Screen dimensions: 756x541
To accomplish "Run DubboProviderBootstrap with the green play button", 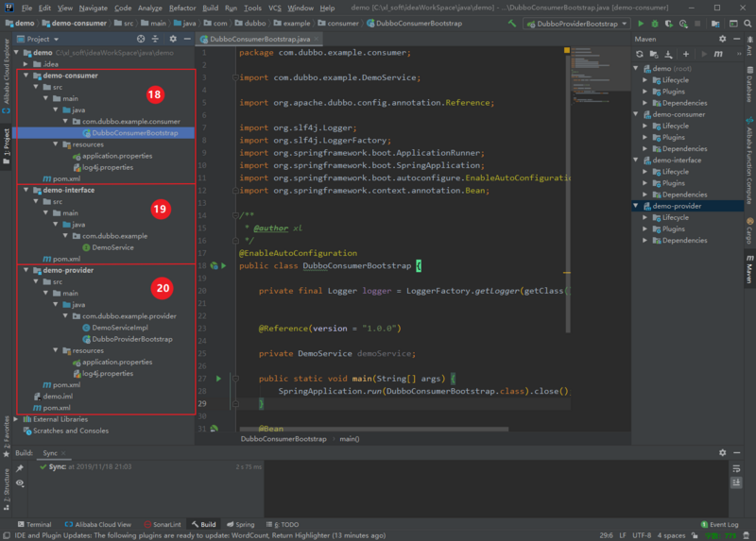I will click(x=643, y=22).
